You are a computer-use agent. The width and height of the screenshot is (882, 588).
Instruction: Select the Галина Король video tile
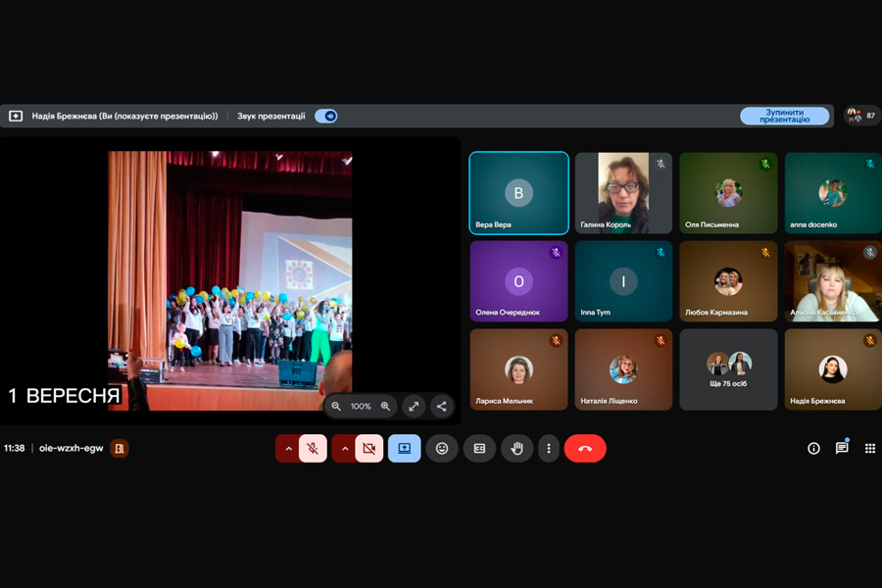point(623,193)
